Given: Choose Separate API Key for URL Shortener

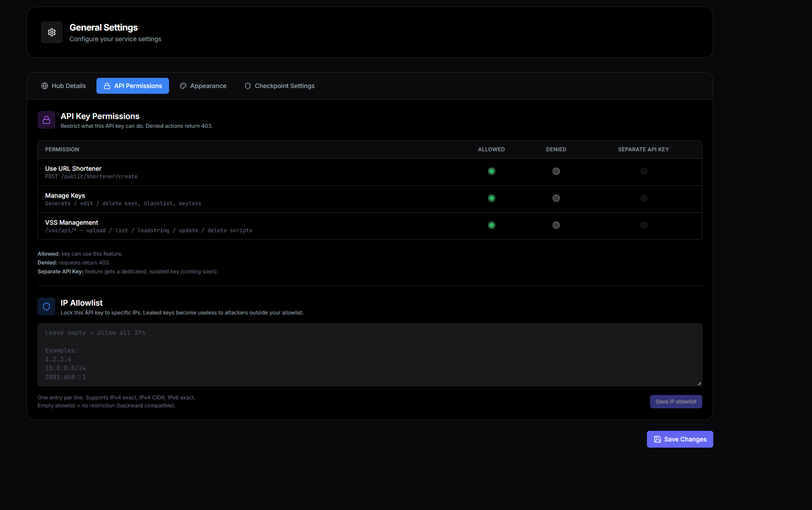Looking at the screenshot, I should [x=644, y=171].
